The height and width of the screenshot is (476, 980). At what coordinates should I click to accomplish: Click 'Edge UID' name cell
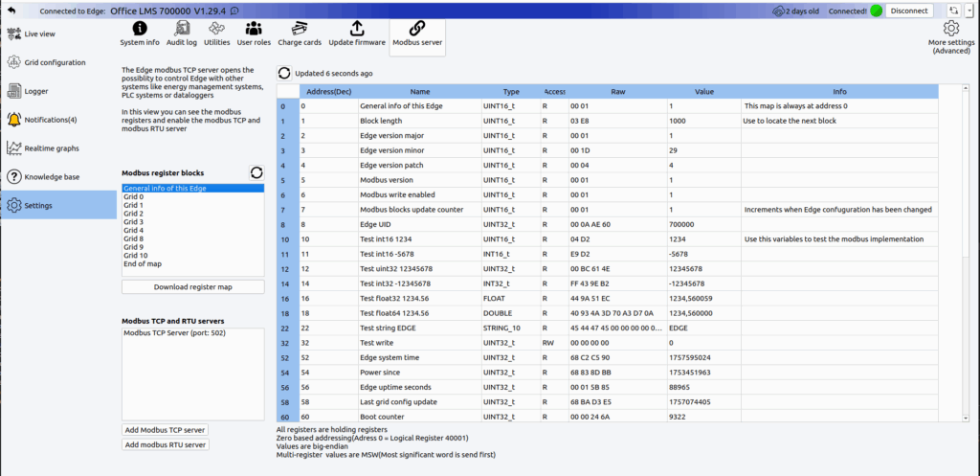coord(420,224)
